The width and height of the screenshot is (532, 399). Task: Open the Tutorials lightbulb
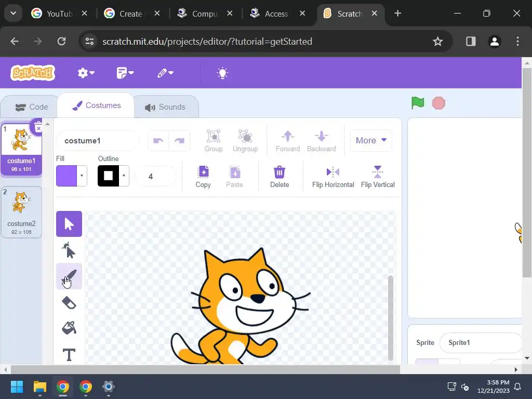click(x=222, y=73)
